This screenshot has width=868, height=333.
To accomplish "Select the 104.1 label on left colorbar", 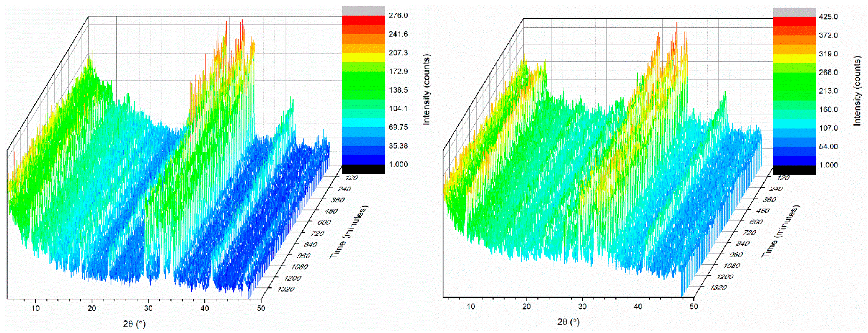I will [398, 109].
